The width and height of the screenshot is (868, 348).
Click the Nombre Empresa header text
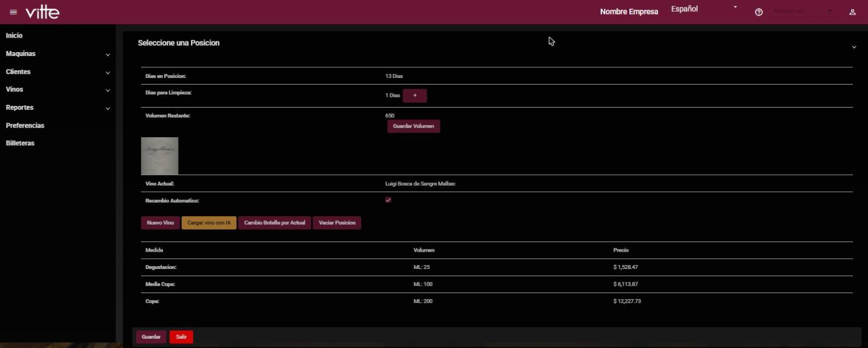click(x=629, y=12)
